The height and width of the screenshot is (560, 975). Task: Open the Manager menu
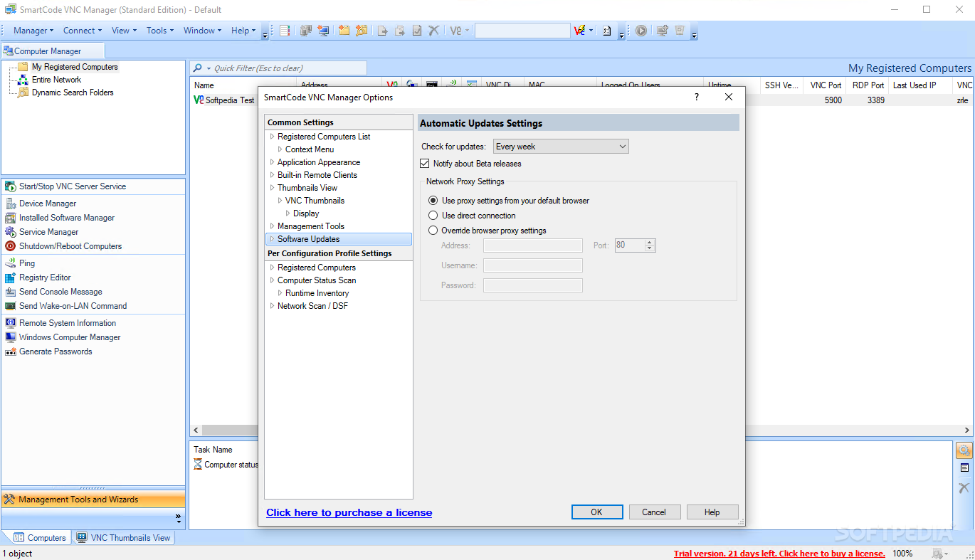pyautogui.click(x=33, y=31)
